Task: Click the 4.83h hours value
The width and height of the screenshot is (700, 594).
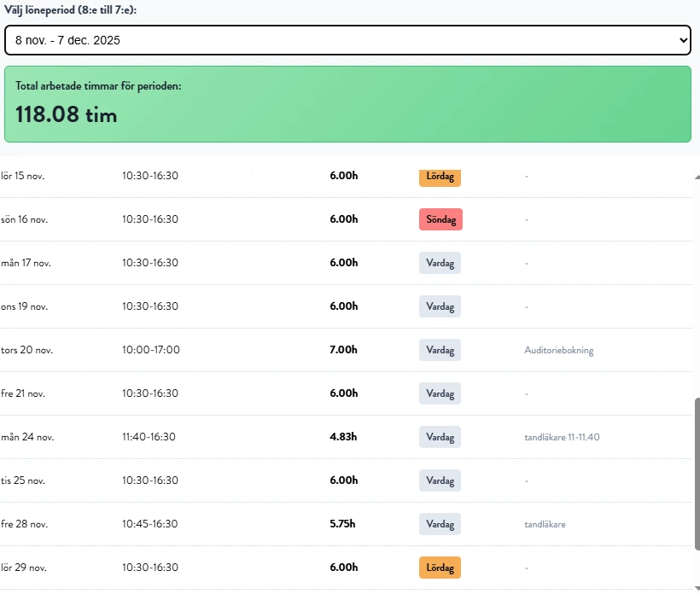Action: (x=343, y=437)
